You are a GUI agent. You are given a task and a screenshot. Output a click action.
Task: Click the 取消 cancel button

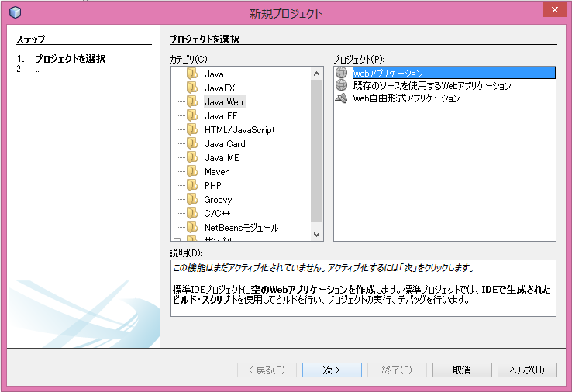tap(462, 370)
